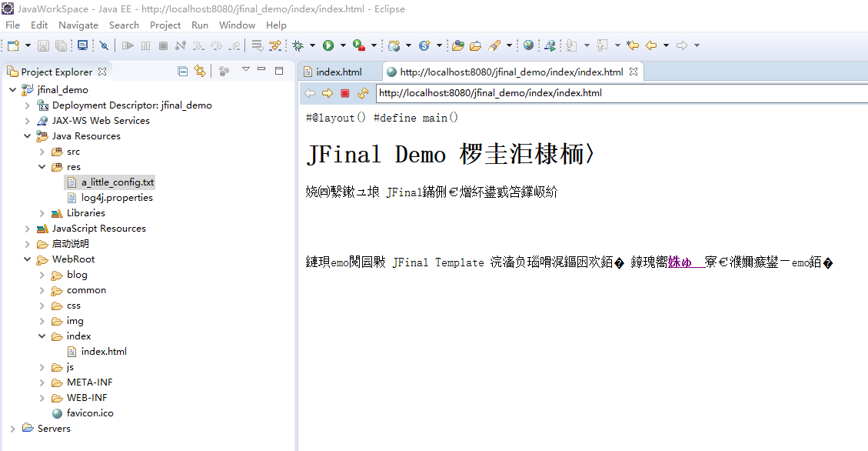The height and width of the screenshot is (451, 868).
Task: Expand the WEB-INF folder
Action: [x=42, y=398]
